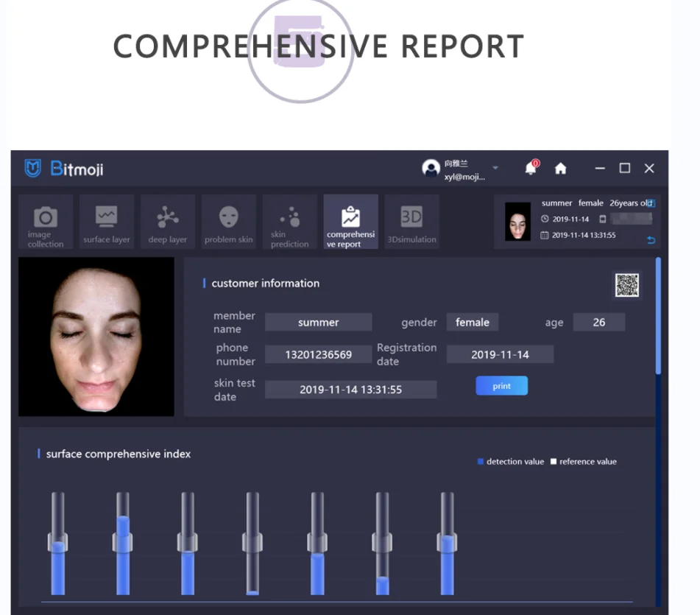Viewport: 700px width, 615px height.
Task: Launch the 3D simulation view
Action: (x=411, y=222)
